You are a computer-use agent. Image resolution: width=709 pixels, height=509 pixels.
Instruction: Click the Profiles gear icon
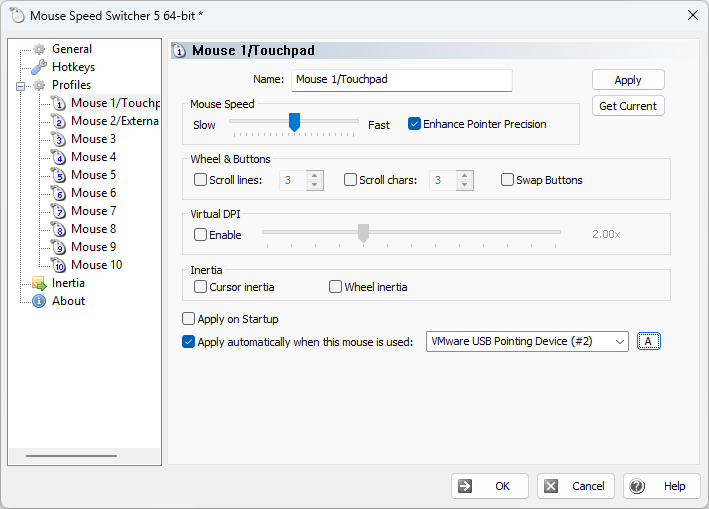[39, 85]
